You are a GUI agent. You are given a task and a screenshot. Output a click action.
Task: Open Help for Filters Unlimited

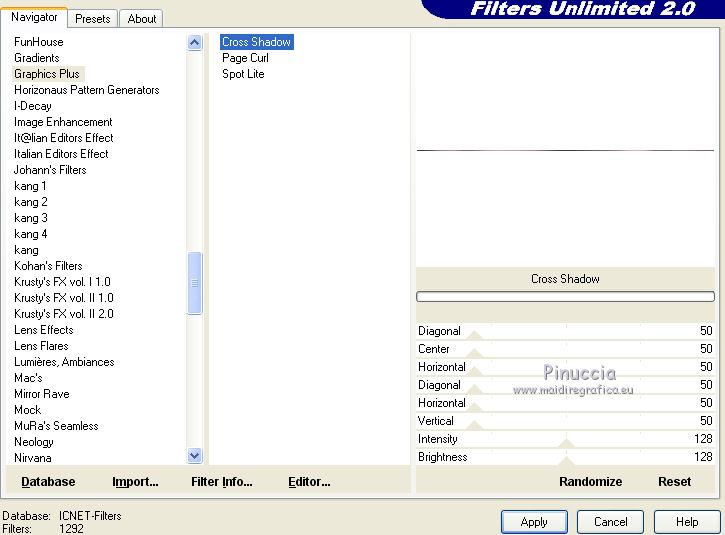click(x=687, y=522)
